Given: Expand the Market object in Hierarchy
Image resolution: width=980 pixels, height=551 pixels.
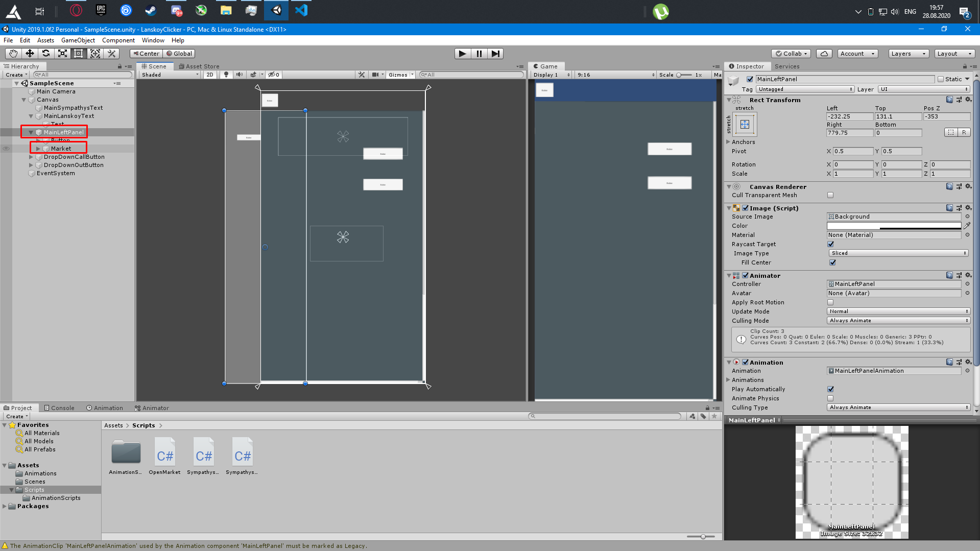Looking at the screenshot, I should click(x=38, y=149).
